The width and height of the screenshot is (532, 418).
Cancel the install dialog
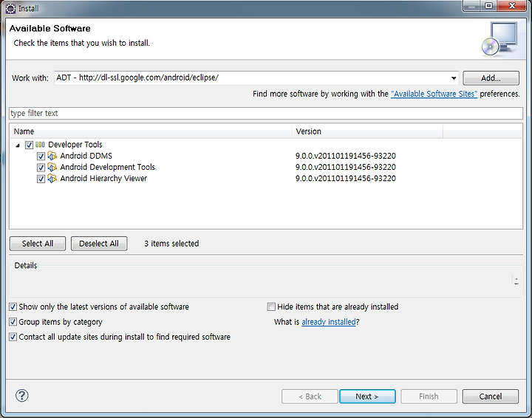(491, 397)
